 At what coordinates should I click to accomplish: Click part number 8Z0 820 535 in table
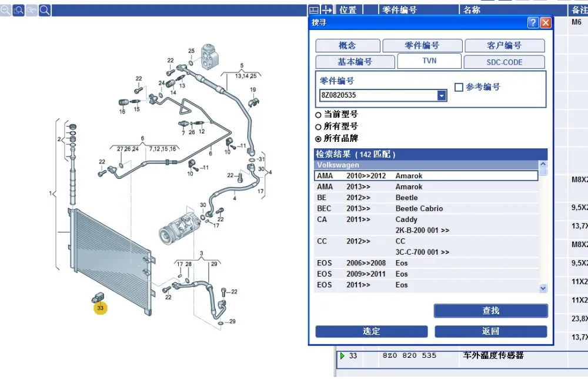pos(409,355)
